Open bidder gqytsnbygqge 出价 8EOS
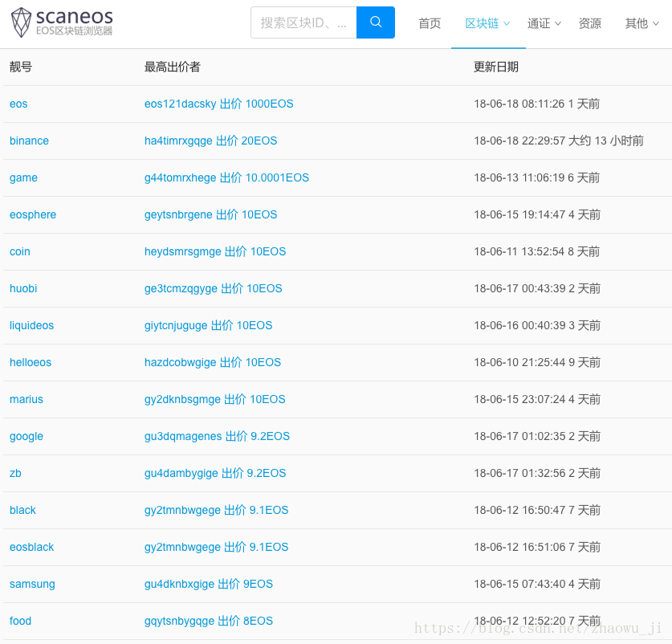The height and width of the screenshot is (644, 672). 208,621
